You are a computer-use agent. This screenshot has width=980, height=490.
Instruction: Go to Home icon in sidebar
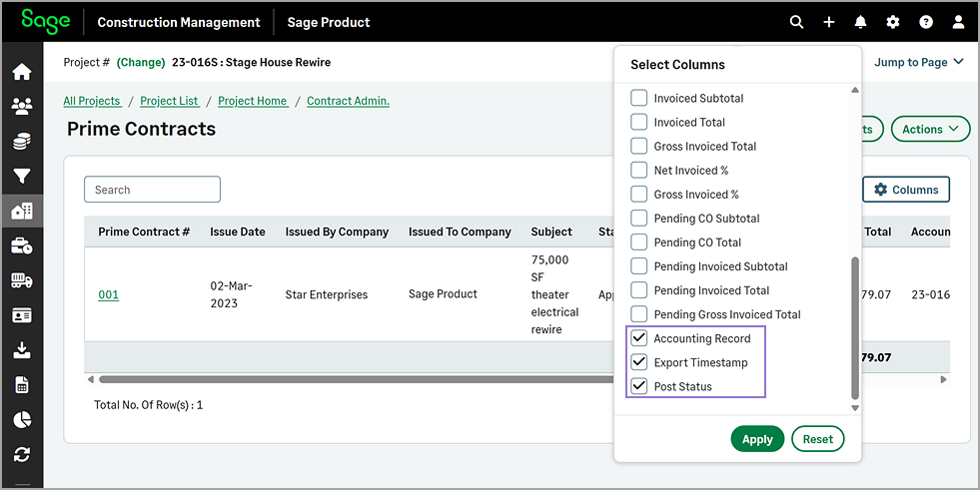(22, 72)
